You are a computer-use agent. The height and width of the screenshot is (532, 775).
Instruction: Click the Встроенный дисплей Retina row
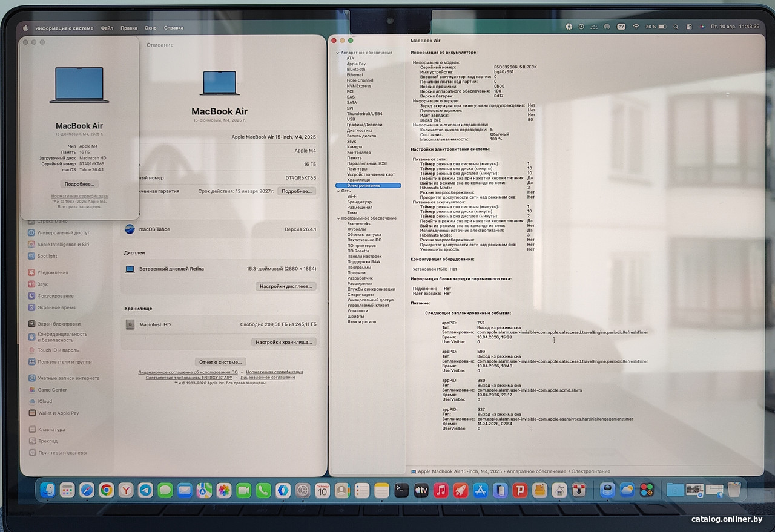pyautogui.click(x=220, y=269)
